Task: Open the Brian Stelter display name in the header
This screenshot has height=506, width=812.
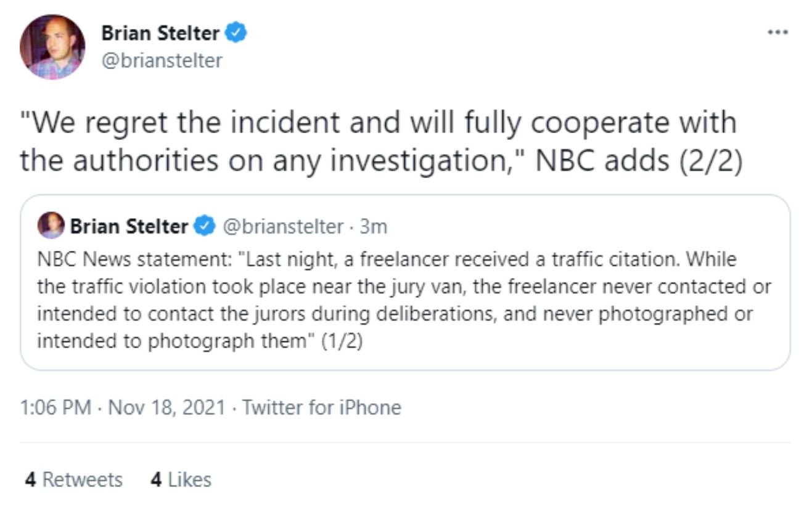Action: (x=160, y=33)
